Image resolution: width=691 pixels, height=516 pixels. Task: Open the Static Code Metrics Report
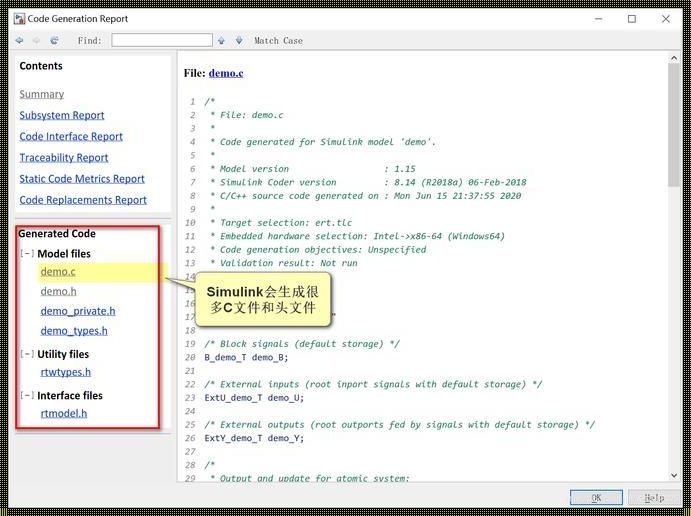point(82,179)
